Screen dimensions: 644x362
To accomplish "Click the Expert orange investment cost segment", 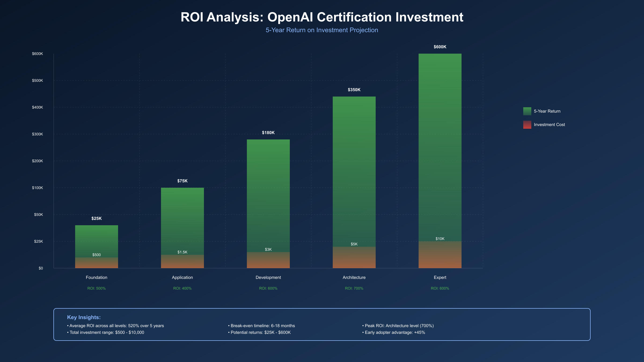I will click(440, 255).
